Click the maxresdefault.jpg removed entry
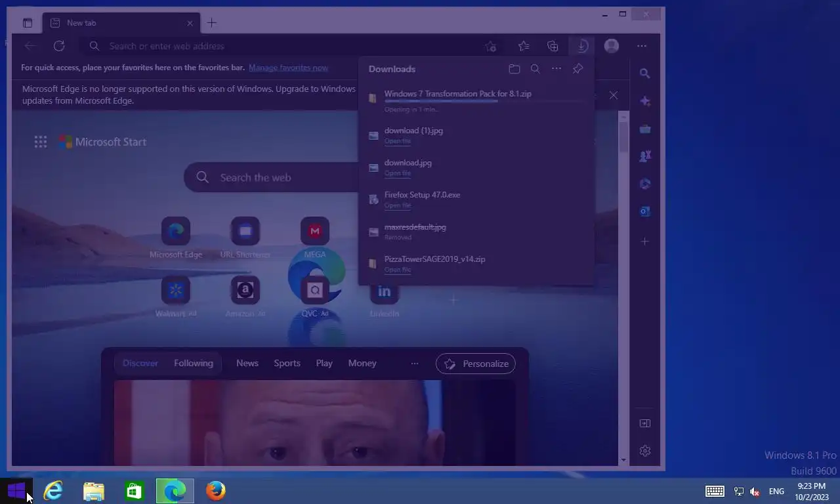840x504 pixels. [x=476, y=231]
